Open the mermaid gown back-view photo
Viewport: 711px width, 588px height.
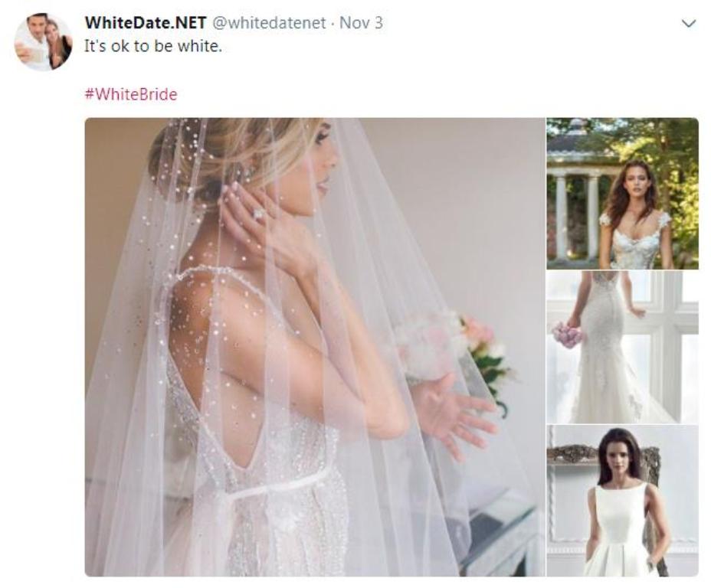point(623,348)
